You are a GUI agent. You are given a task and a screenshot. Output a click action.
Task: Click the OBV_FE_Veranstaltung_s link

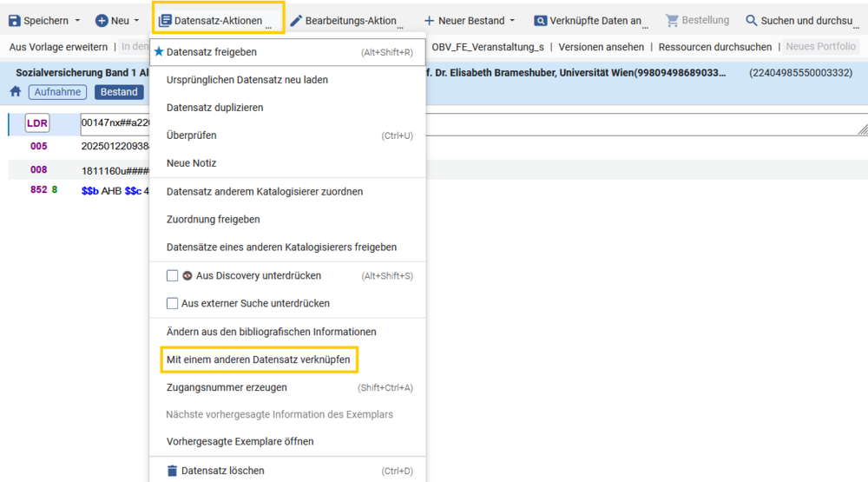[x=488, y=47]
